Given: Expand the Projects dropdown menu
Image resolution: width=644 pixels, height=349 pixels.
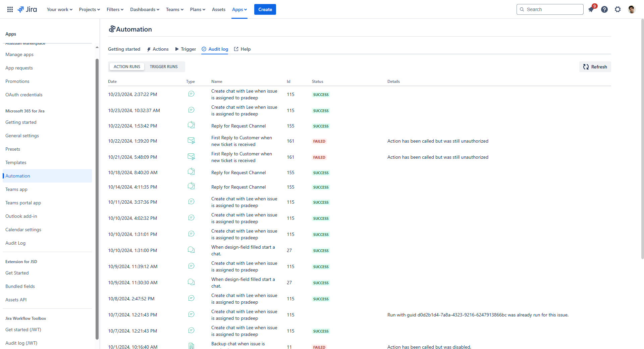Looking at the screenshot, I should 89,9.
